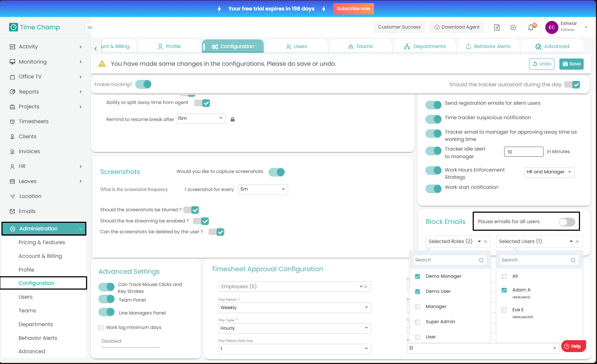This screenshot has width=597, height=364.
Task: Disable the capture screenshots toggle
Action: [x=277, y=172]
